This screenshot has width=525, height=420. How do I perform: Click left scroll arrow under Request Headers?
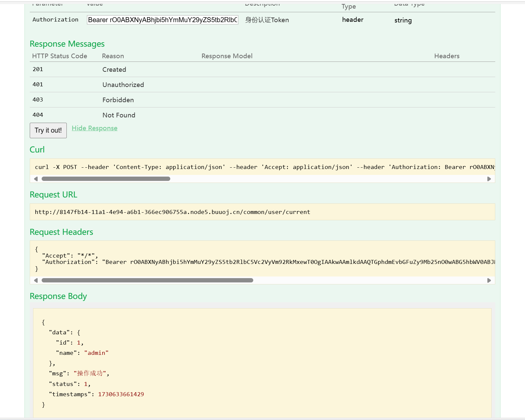(36, 280)
